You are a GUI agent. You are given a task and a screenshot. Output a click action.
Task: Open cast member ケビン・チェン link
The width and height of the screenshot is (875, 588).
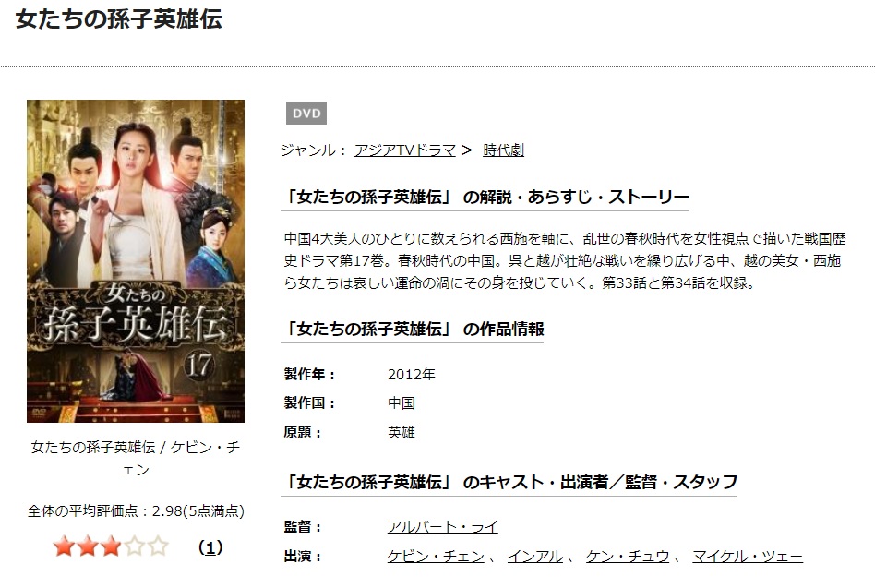436,557
